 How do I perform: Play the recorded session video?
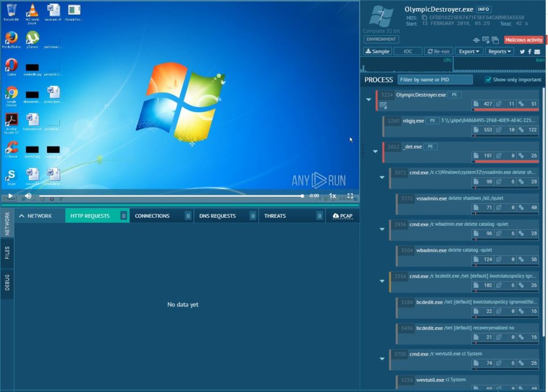tap(10, 196)
